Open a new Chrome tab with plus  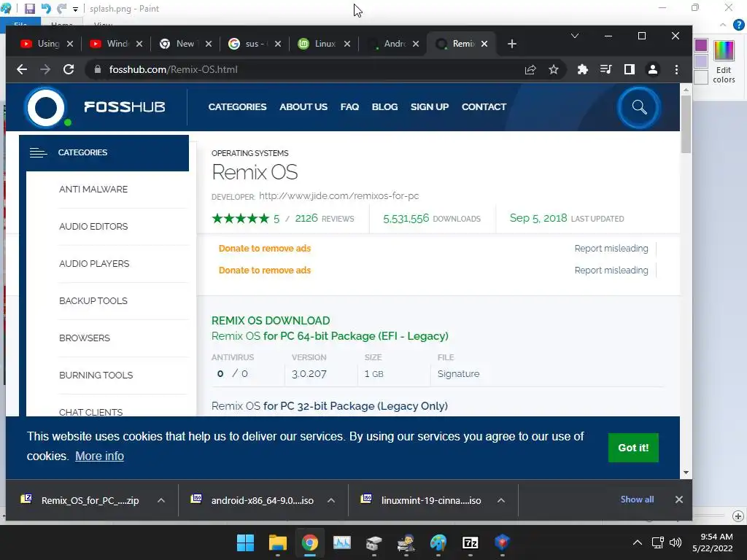coord(511,44)
